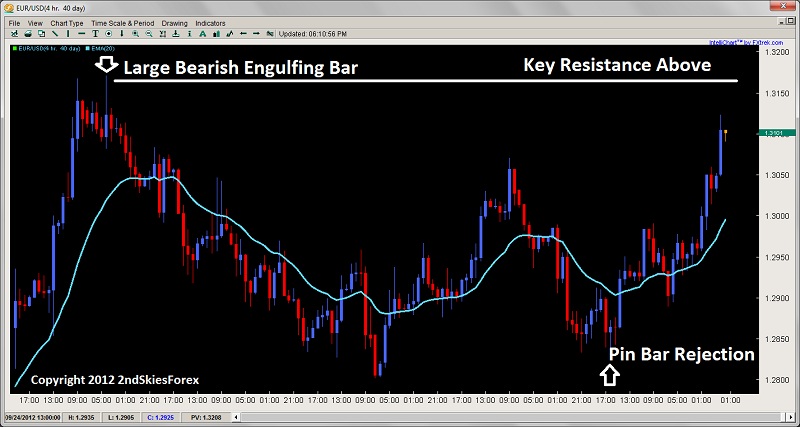The image size is (800, 427).
Task: Zoom out with the minus magnifier
Action: [149, 34]
